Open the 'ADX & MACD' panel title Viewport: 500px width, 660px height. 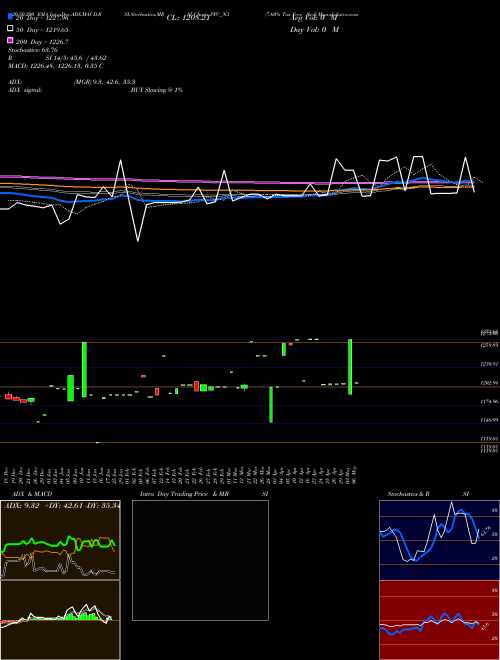tap(32, 494)
